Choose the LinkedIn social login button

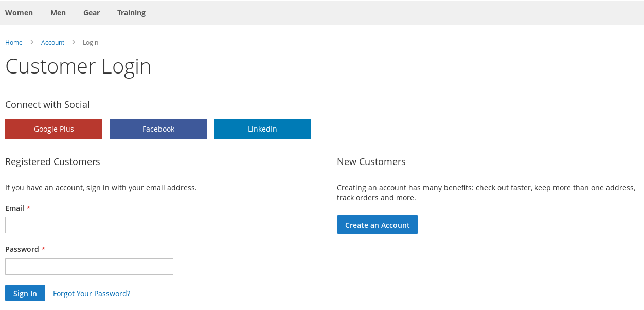point(262,129)
